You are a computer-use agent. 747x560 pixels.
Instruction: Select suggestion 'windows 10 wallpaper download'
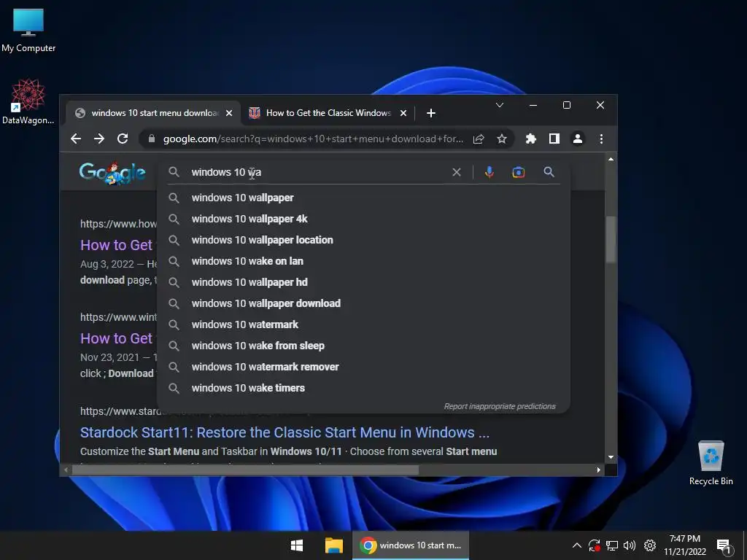coord(363,303)
